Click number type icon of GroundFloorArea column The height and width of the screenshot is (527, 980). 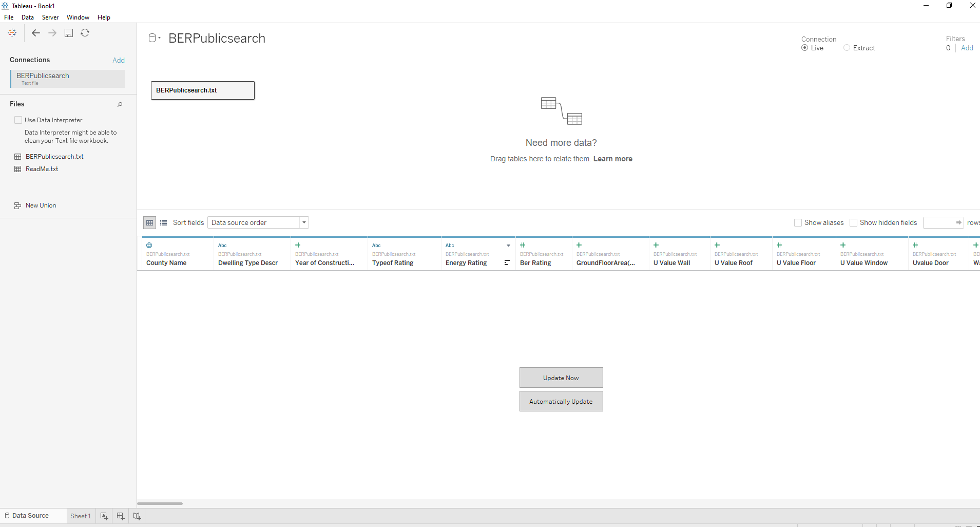click(x=579, y=245)
